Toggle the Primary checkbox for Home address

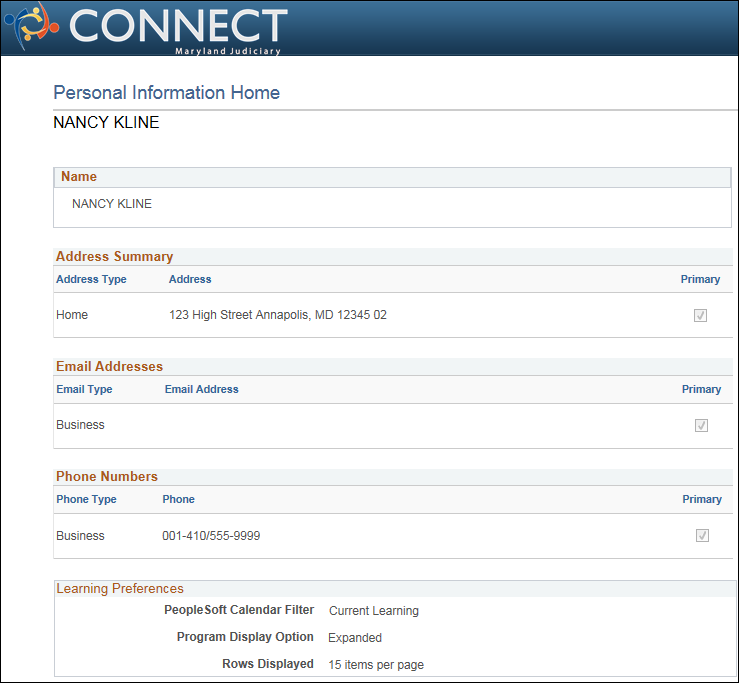700,315
